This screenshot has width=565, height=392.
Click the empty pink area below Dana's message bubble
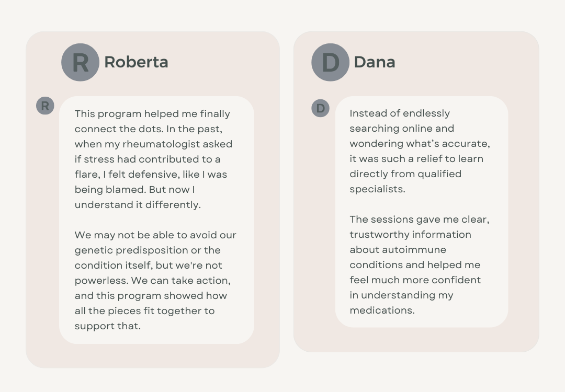click(416, 340)
